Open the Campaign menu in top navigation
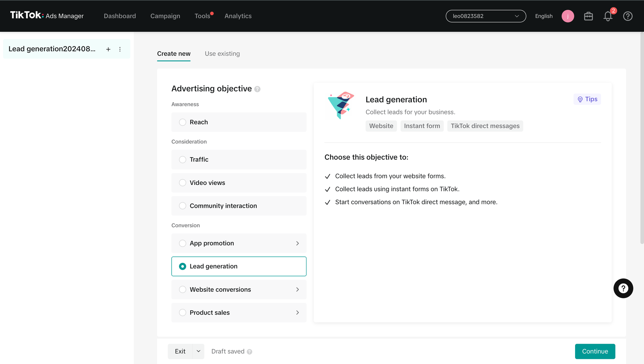The image size is (644, 364). pos(165,16)
